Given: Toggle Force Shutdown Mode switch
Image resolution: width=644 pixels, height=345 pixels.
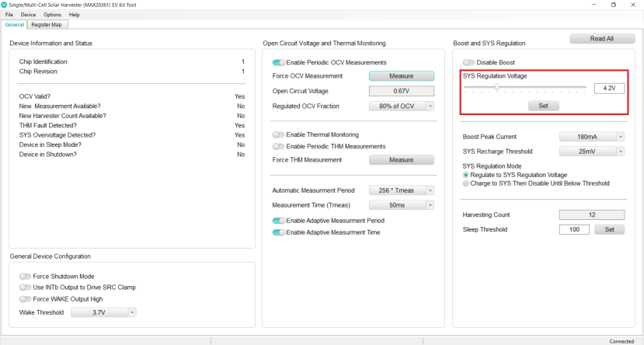Looking at the screenshot, I should [26, 277].
